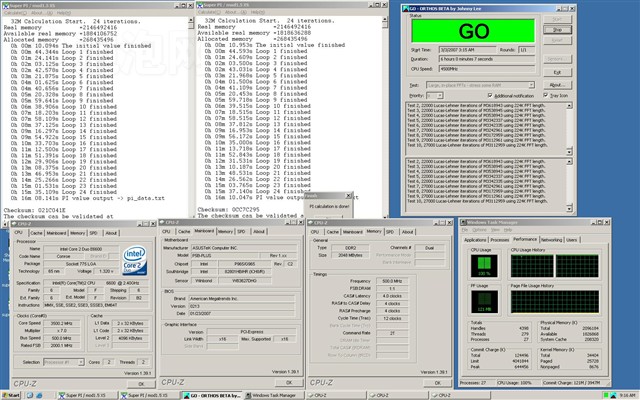Open the CPU-Z processor Selection dropdown
The width and height of the screenshot is (640, 400).
pyautogui.click(x=81, y=362)
